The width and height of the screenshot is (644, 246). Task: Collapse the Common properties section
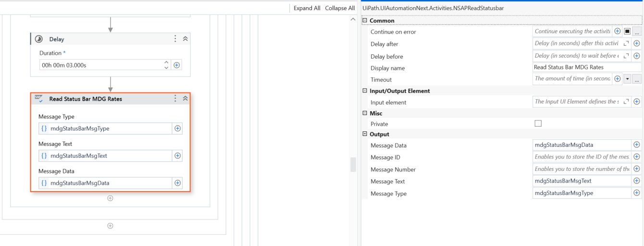(365, 21)
